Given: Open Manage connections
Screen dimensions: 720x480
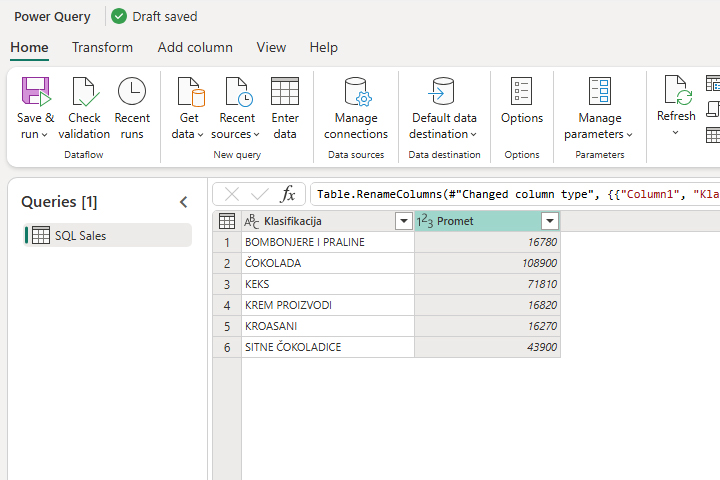Looking at the screenshot, I should click(355, 109).
